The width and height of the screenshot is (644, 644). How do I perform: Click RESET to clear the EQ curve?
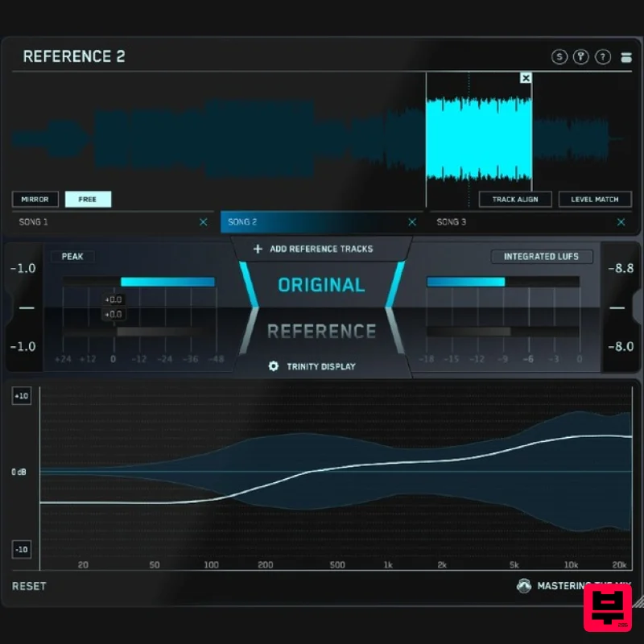pyautogui.click(x=28, y=586)
